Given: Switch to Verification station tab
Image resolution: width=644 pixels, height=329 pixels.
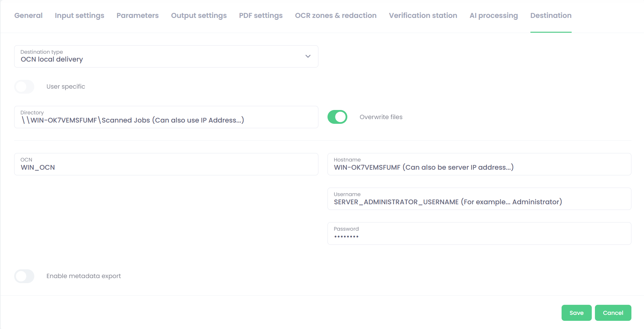Looking at the screenshot, I should [423, 15].
